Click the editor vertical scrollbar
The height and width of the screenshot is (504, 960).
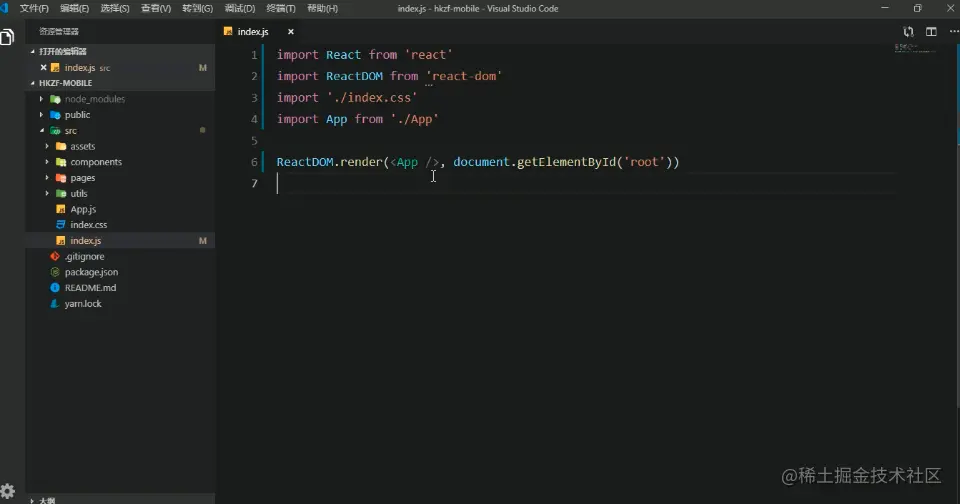click(x=958, y=227)
